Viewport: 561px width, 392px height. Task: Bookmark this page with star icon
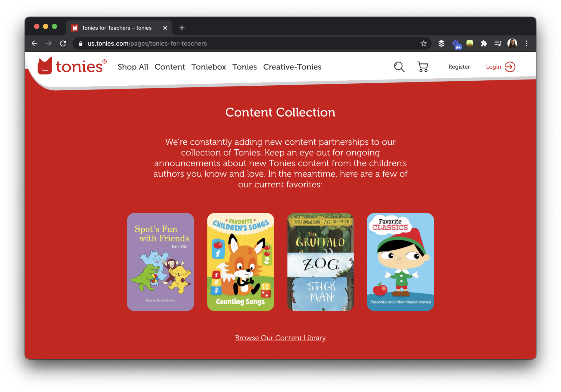423,44
